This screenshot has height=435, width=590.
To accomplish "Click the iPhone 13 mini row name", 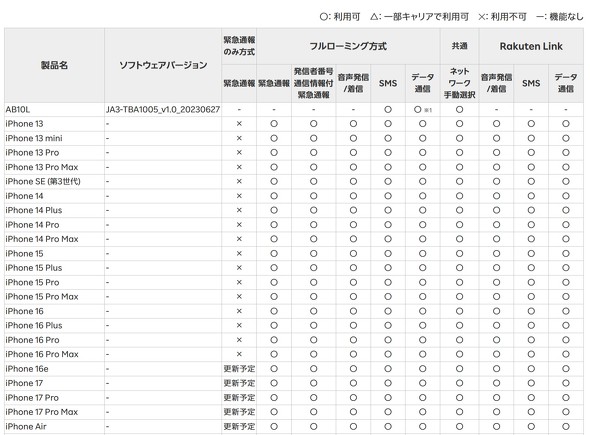I will [x=34, y=138].
